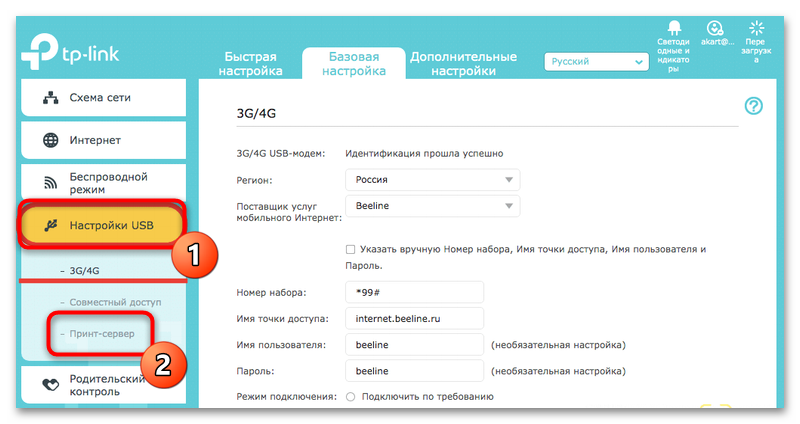Open the Регион dropdown showing Россия
Screen dimensions: 800x424
tap(433, 180)
